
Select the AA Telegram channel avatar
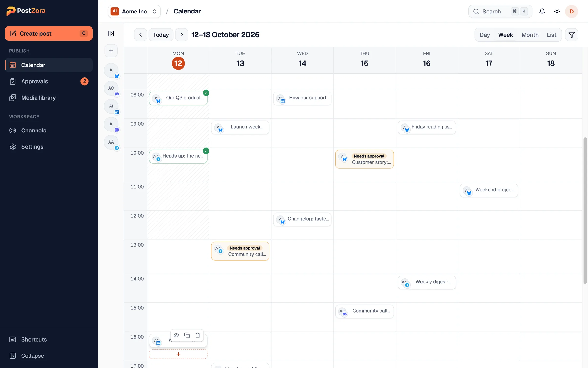coord(111,142)
